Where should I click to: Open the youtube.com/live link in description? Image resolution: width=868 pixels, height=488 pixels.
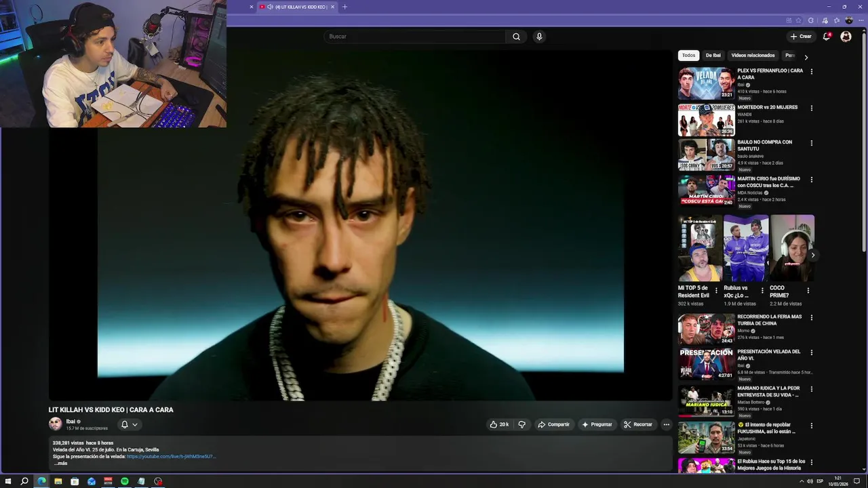point(171,457)
